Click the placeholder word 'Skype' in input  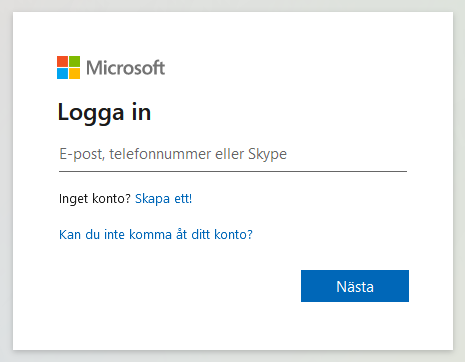click(267, 154)
